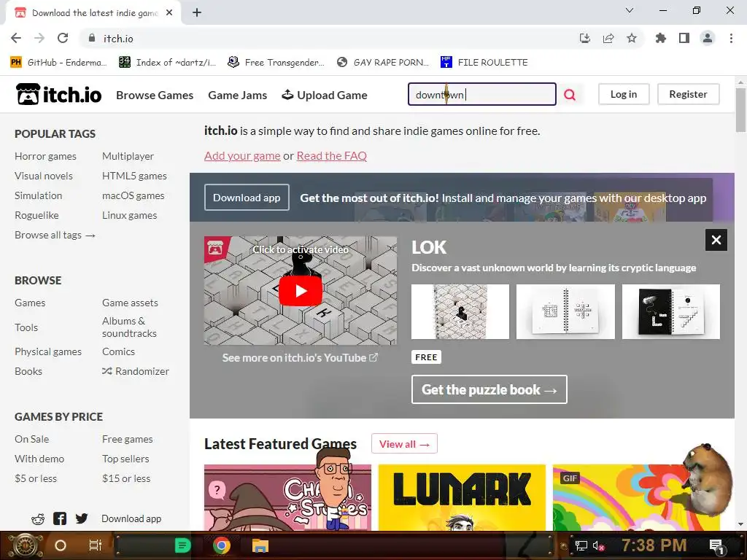This screenshot has width=747, height=560.
Task: Open the Chrome profile avatar
Action: point(708,38)
